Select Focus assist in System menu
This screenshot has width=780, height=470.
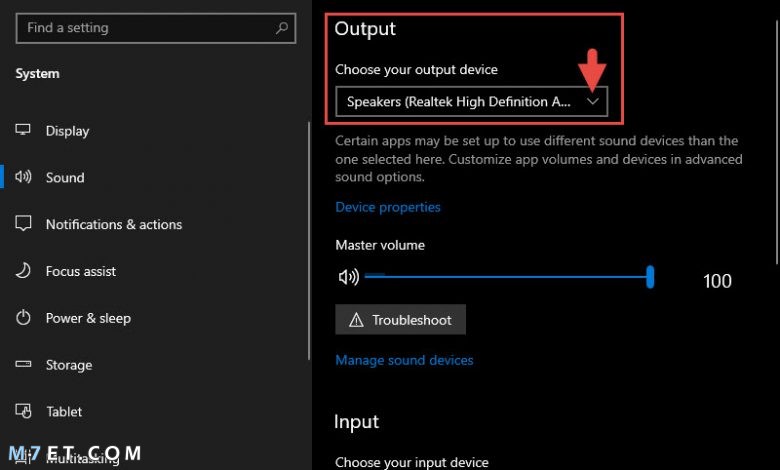pos(81,271)
